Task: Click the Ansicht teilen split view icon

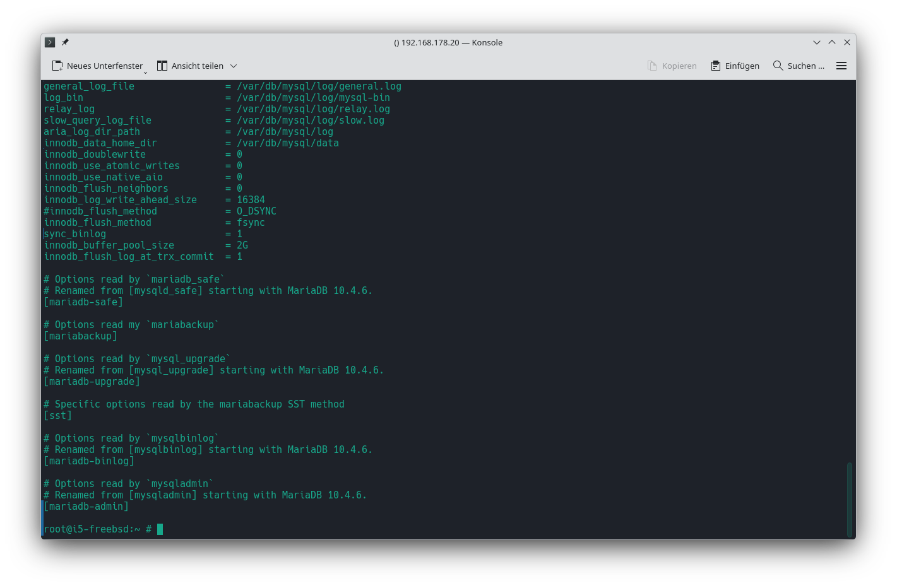Action: 162,66
